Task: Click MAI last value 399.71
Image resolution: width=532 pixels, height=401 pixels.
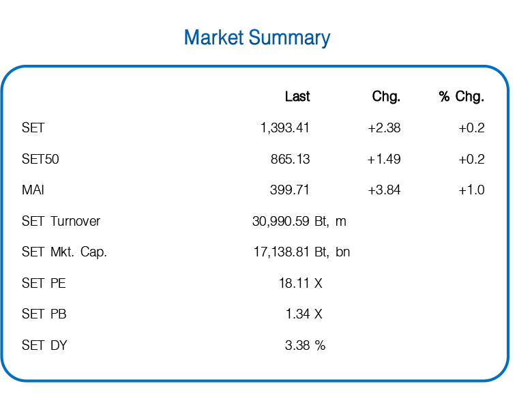Action: coord(290,190)
